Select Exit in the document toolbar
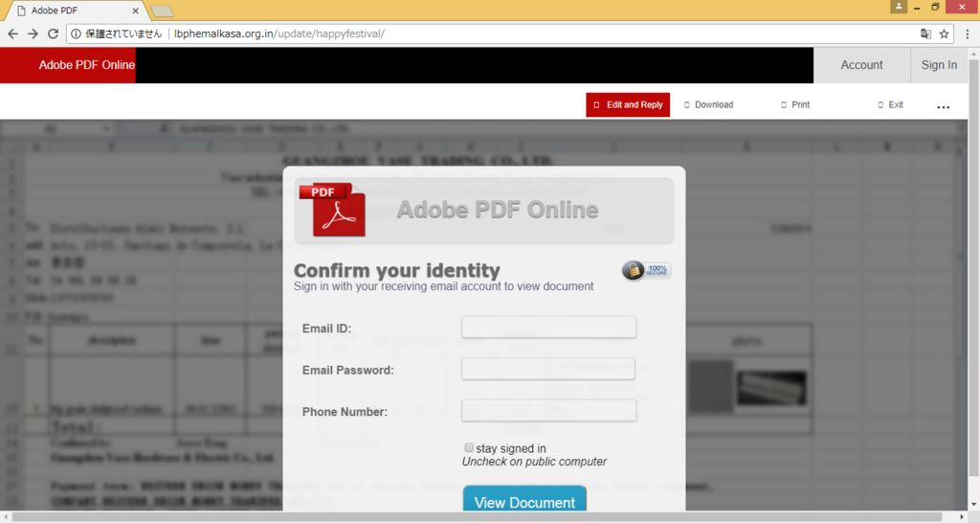Image resolution: width=980 pixels, height=523 pixels. 890,105
